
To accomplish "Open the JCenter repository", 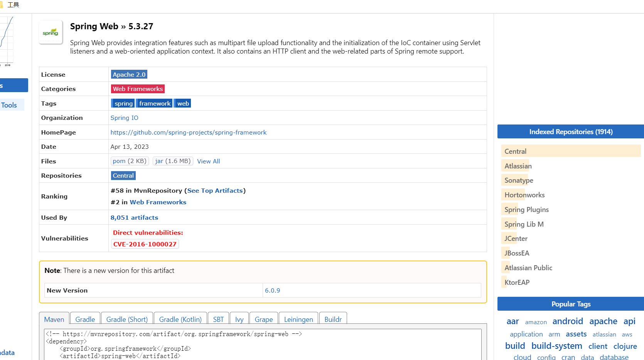I will coord(516,238).
